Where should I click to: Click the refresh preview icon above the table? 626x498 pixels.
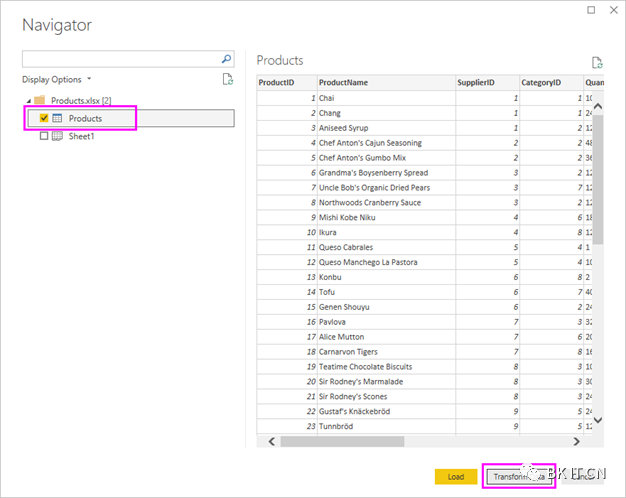tap(597, 63)
